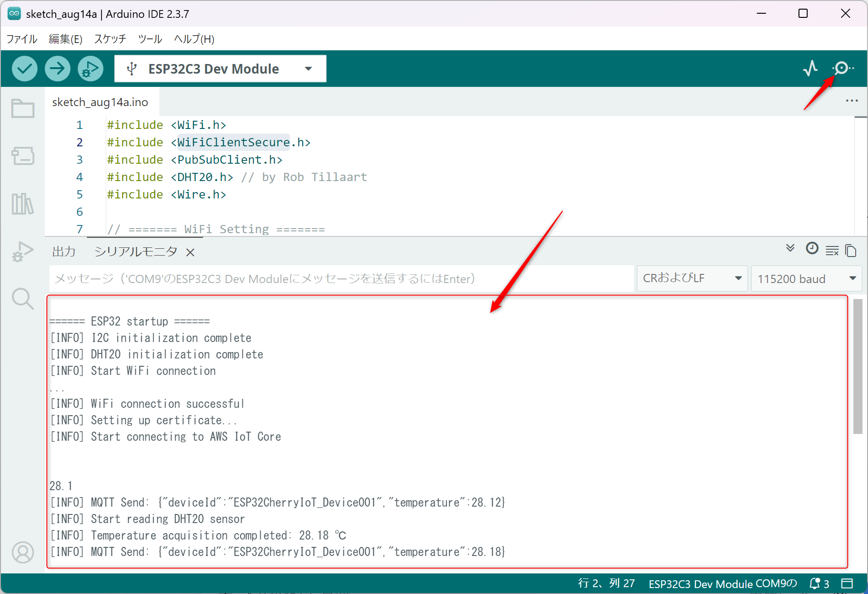Click the serial message input field
The width and height of the screenshot is (868, 594).
341,278
